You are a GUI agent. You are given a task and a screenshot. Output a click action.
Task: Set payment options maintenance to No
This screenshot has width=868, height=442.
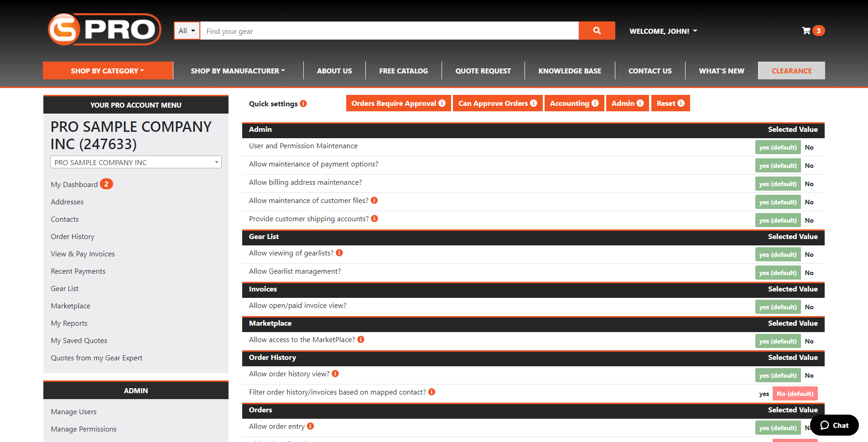pos(809,166)
